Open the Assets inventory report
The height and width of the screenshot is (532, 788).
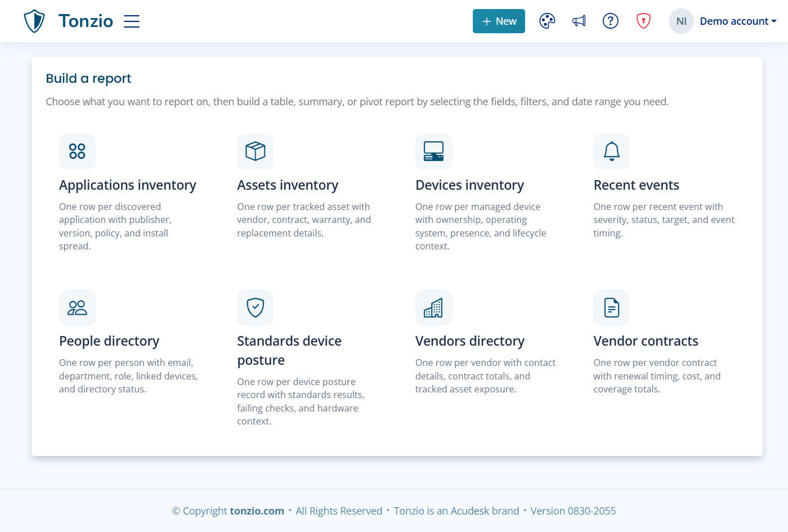288,185
